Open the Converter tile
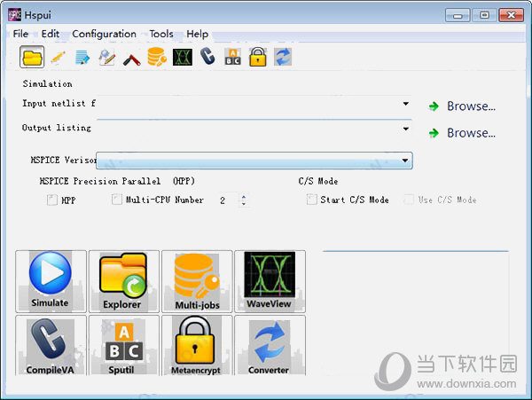The image size is (532, 400). click(x=270, y=345)
